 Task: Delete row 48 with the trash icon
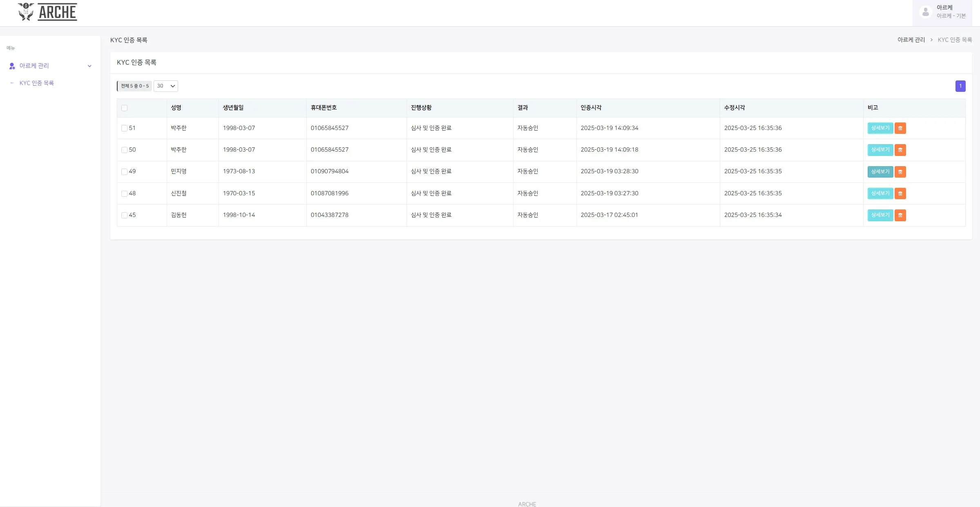[x=900, y=193]
